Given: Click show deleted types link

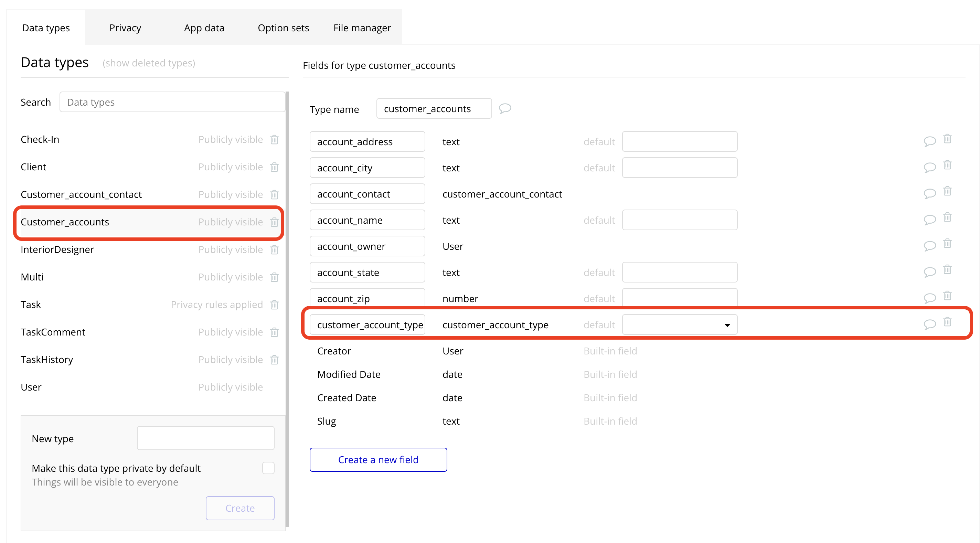Looking at the screenshot, I should [x=149, y=63].
